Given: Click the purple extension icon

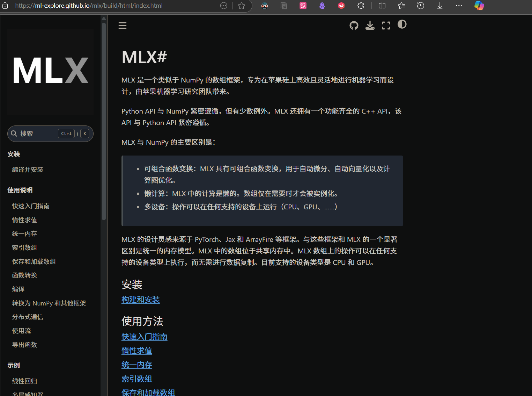Looking at the screenshot, I should coord(322,6).
